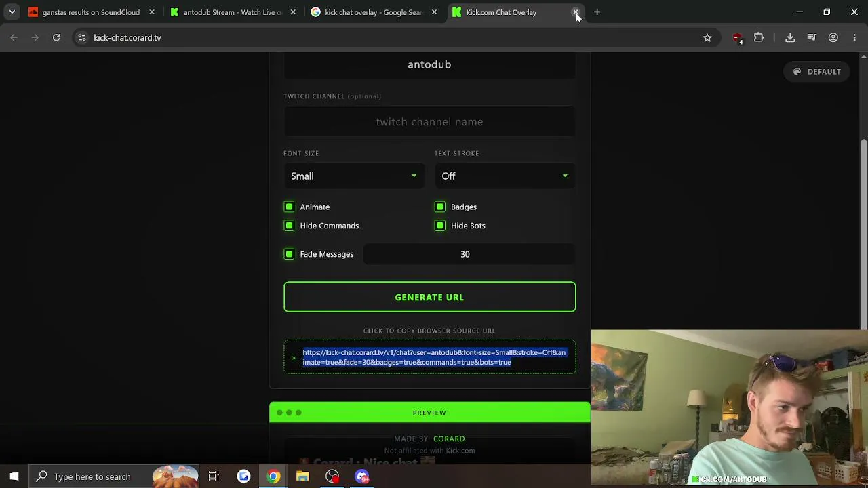Show Chrome downloads
The image size is (868, 488).
click(790, 37)
